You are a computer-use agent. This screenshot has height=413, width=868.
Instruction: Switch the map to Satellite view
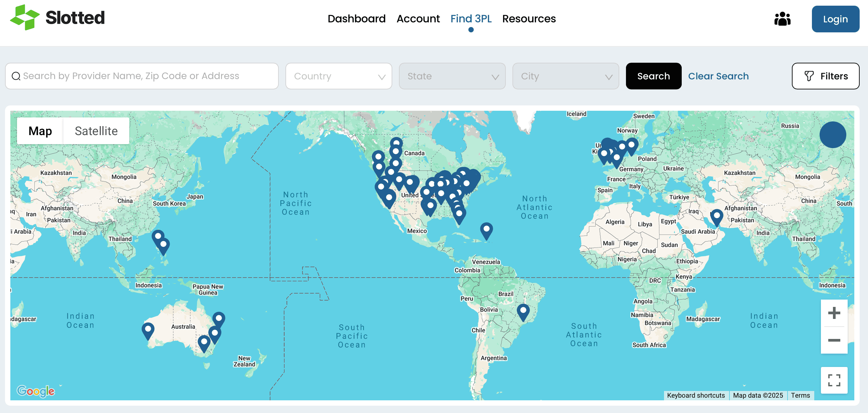(x=96, y=130)
